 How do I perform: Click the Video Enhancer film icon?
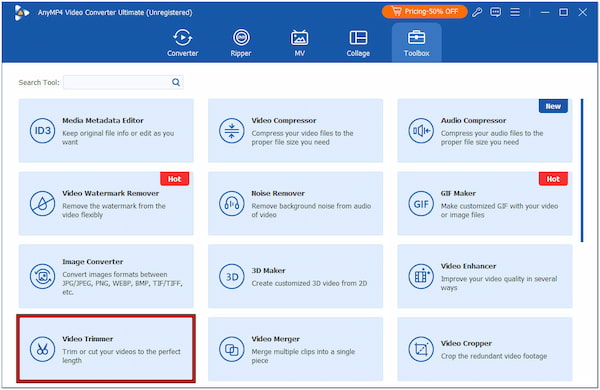(x=421, y=276)
